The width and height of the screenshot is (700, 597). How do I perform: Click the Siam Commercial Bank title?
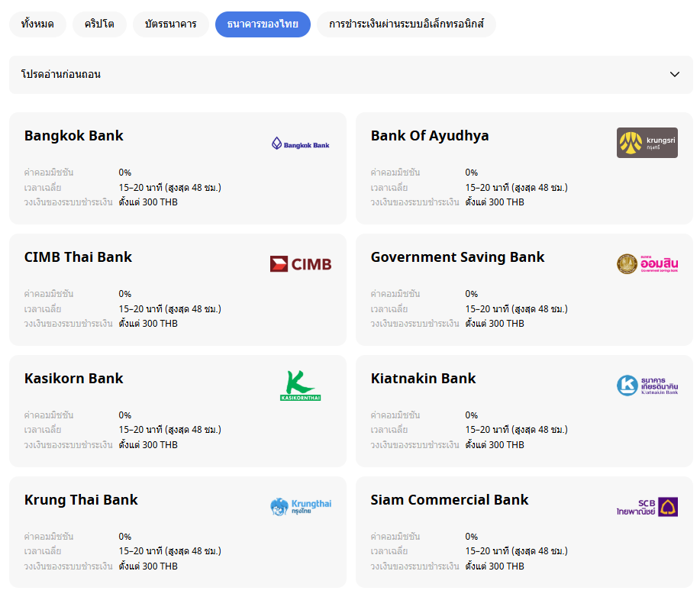pos(450,500)
